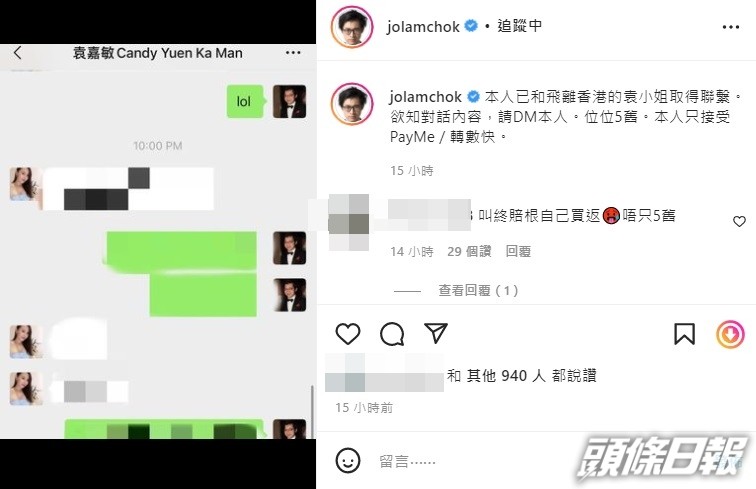This screenshot has width=756, height=489.
Task: Open post options three-dot menu
Action: tap(731, 27)
